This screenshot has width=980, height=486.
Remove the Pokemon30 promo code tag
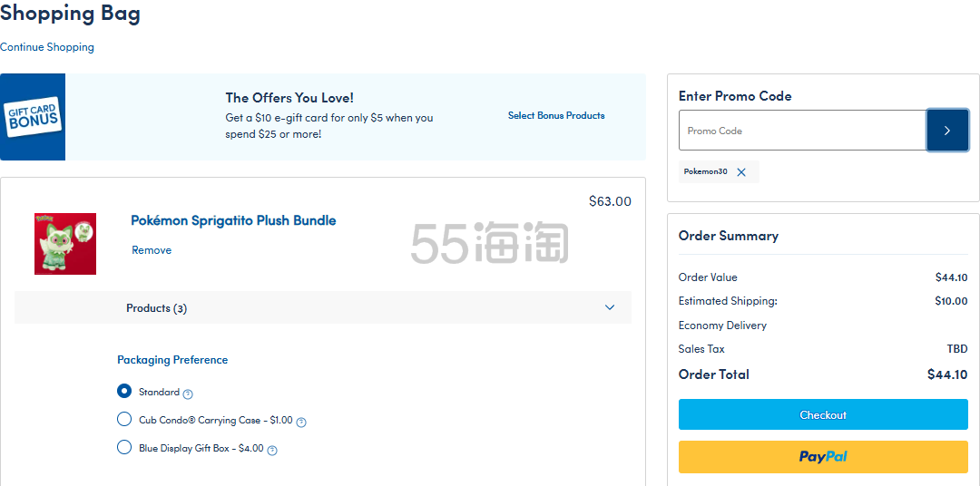point(741,172)
